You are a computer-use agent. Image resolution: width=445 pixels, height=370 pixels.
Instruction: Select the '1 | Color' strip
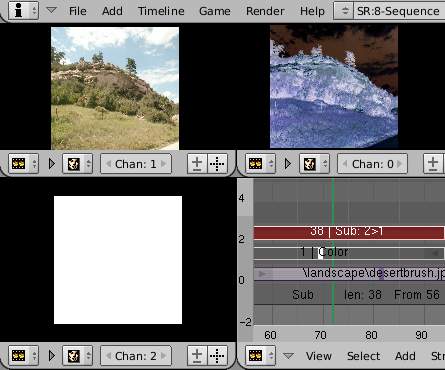[x=349, y=253]
